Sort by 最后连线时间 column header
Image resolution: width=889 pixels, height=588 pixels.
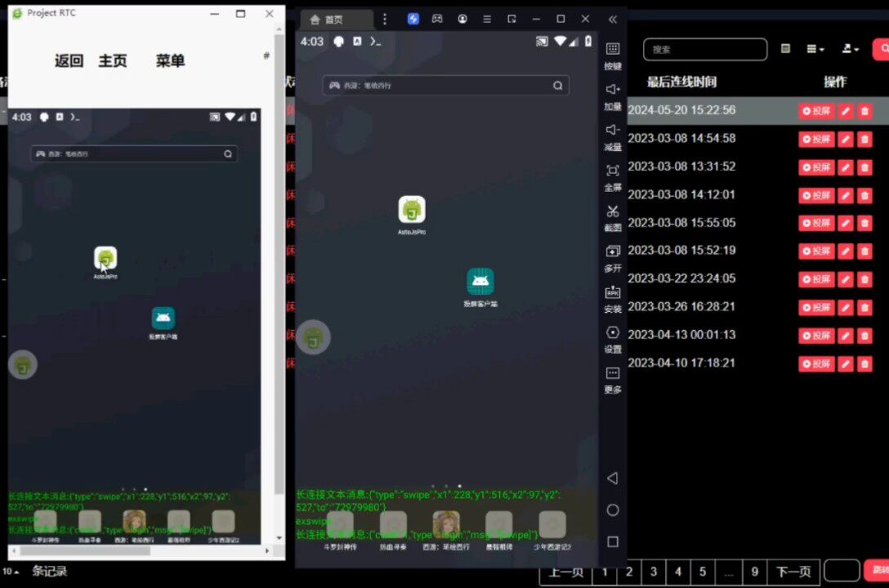click(x=681, y=82)
